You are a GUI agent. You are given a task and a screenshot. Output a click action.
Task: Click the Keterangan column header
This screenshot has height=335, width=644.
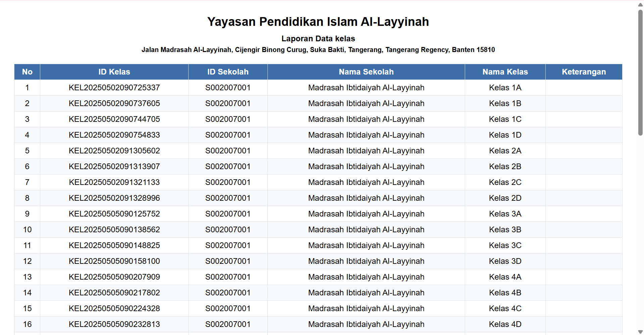point(584,71)
